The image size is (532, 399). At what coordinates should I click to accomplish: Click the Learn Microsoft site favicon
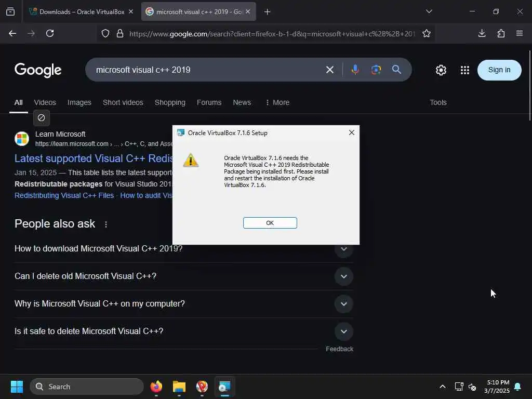[x=22, y=139]
